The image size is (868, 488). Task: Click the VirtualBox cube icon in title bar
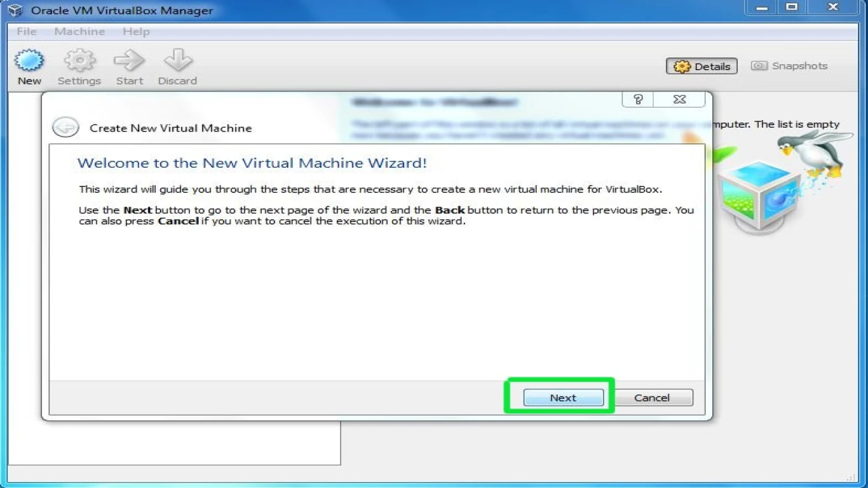tap(15, 10)
